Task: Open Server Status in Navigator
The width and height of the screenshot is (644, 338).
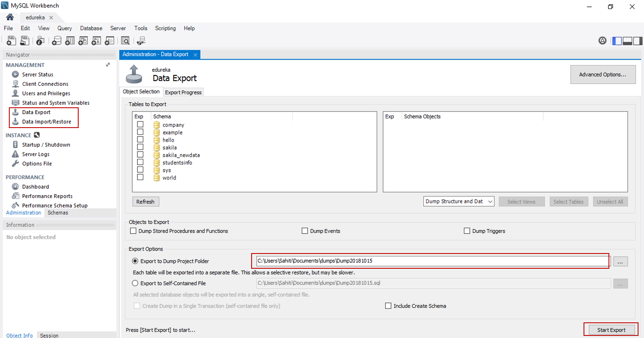Action: (x=37, y=74)
